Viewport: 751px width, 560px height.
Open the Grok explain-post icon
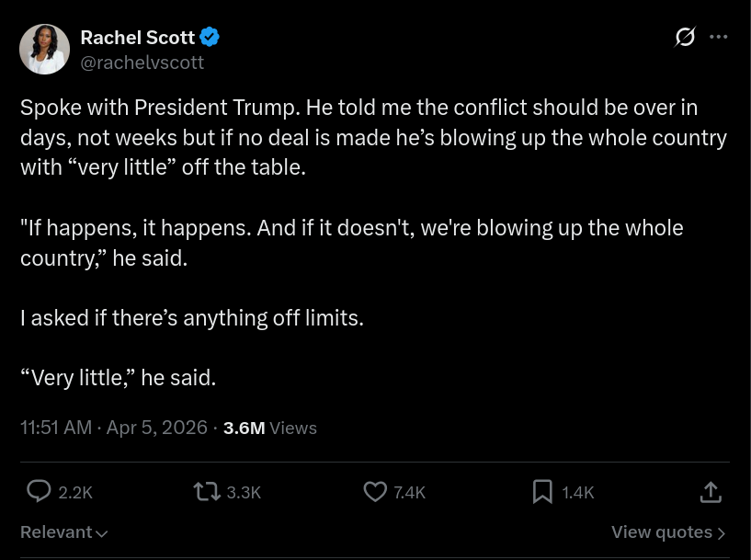(685, 38)
